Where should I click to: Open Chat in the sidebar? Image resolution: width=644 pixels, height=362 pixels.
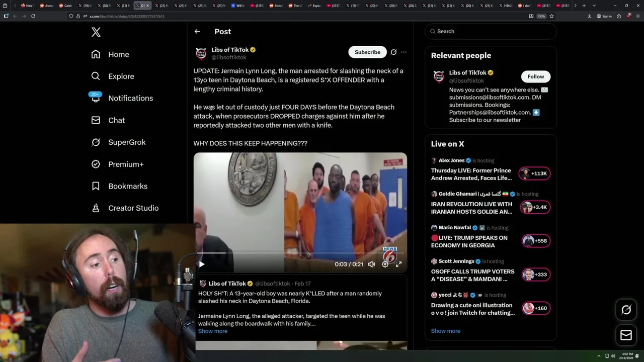click(108, 120)
